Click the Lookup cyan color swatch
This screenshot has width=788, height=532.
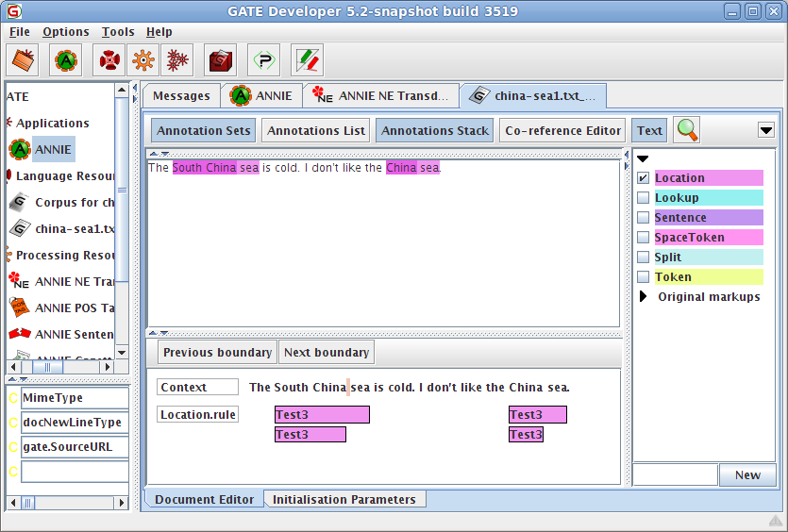pyautogui.click(x=709, y=197)
